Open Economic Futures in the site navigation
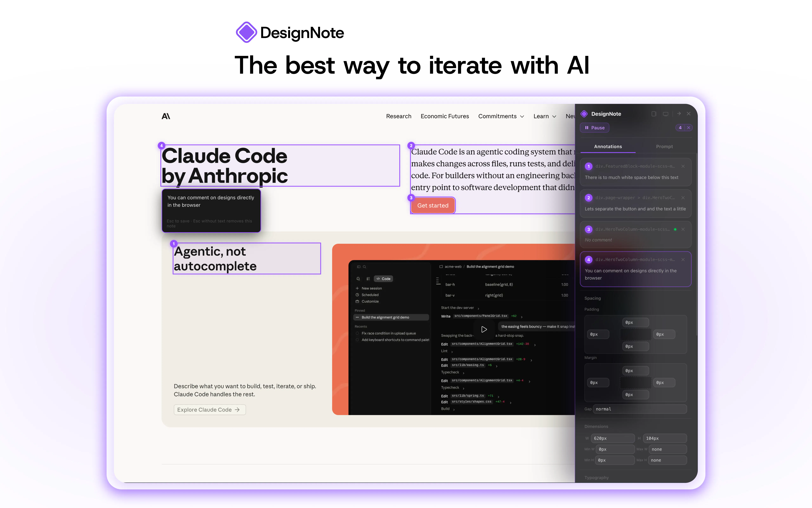Viewport: 812px width, 508px height. (x=445, y=116)
